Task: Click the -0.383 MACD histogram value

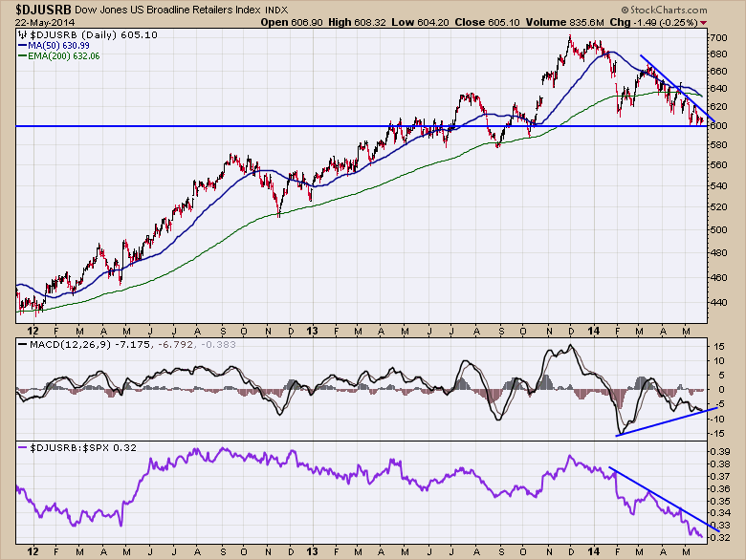Action: pyautogui.click(x=218, y=344)
